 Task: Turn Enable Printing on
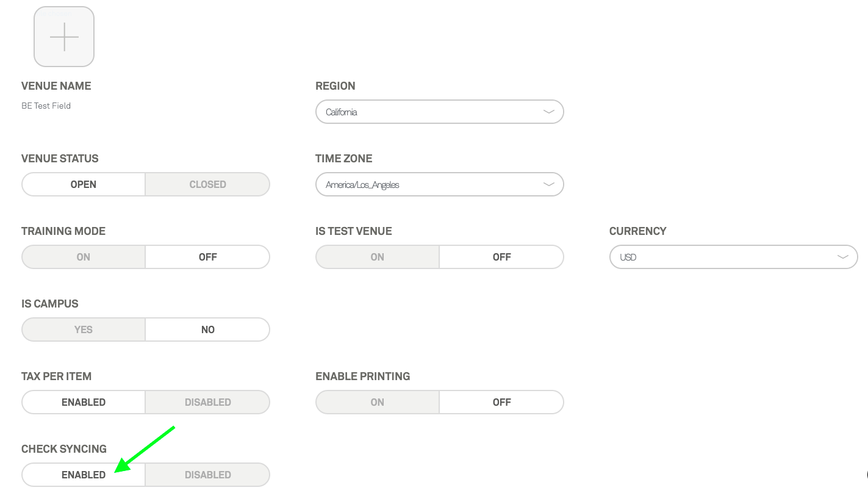[378, 402]
